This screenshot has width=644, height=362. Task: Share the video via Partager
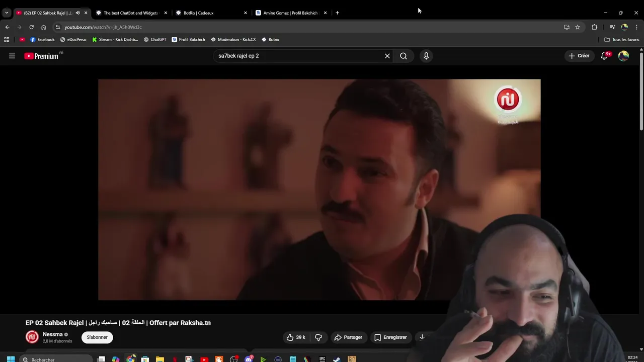(x=348, y=337)
